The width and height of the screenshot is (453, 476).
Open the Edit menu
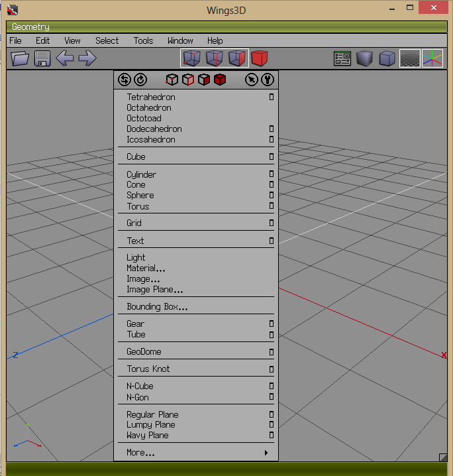click(43, 40)
